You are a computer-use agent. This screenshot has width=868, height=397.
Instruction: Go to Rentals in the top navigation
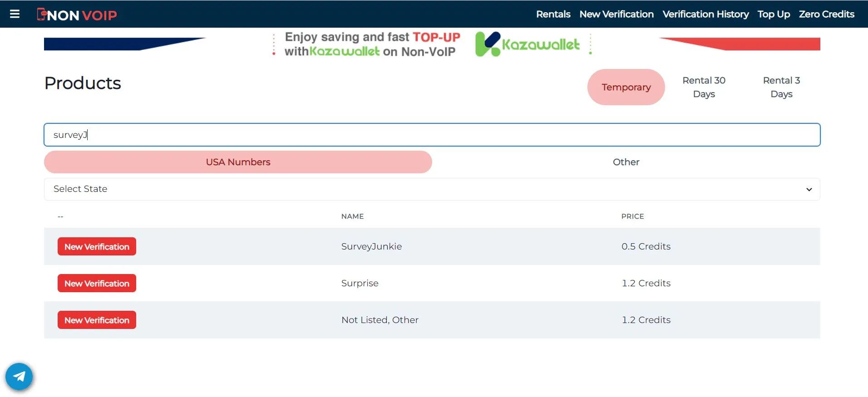pos(553,14)
